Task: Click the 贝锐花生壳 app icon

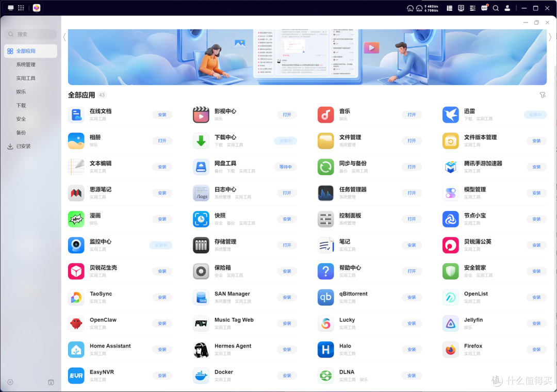Action: [x=76, y=271]
